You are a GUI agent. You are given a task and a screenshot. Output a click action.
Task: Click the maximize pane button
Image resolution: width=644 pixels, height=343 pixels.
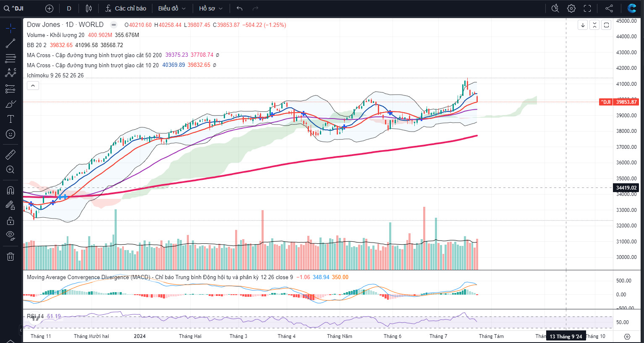(x=606, y=25)
